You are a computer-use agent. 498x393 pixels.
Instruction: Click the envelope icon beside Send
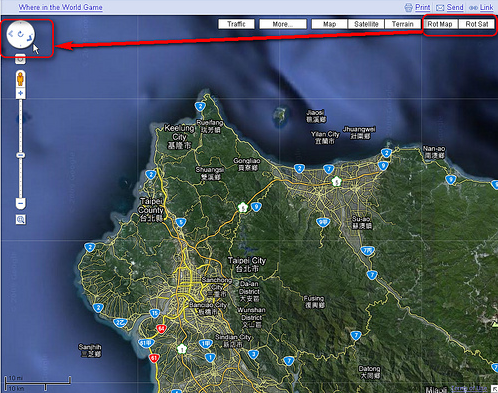[x=440, y=8]
